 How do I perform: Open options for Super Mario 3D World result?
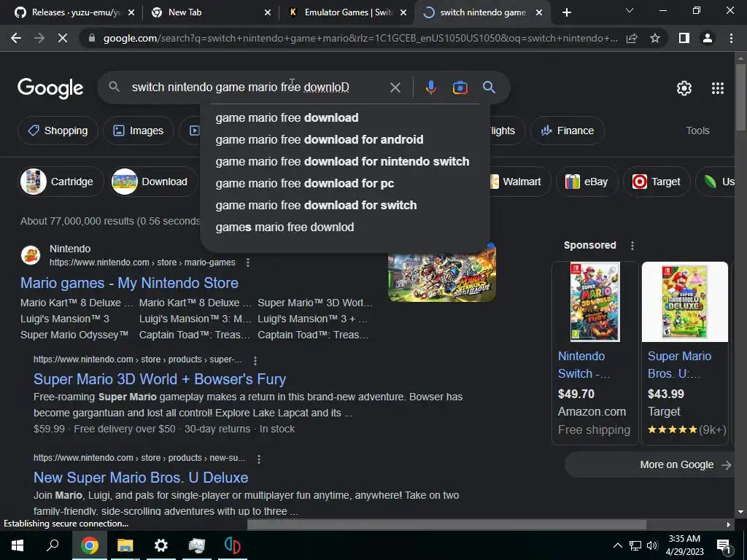coord(255,360)
